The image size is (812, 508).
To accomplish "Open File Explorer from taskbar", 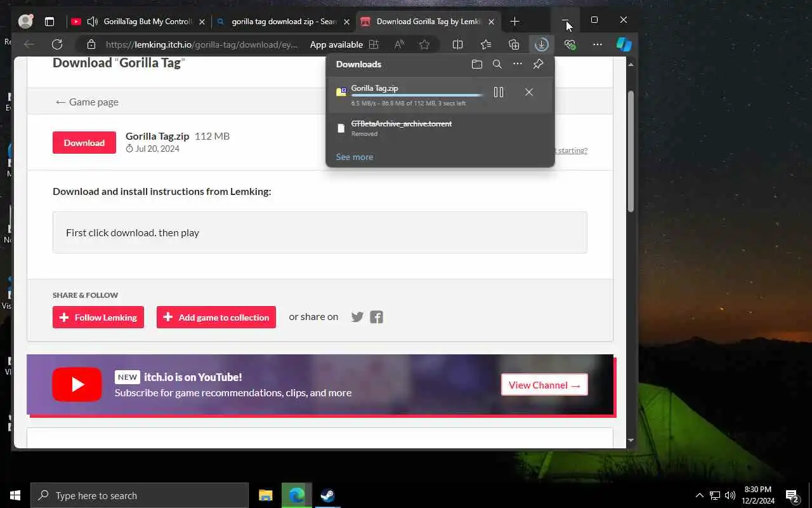I will click(266, 495).
